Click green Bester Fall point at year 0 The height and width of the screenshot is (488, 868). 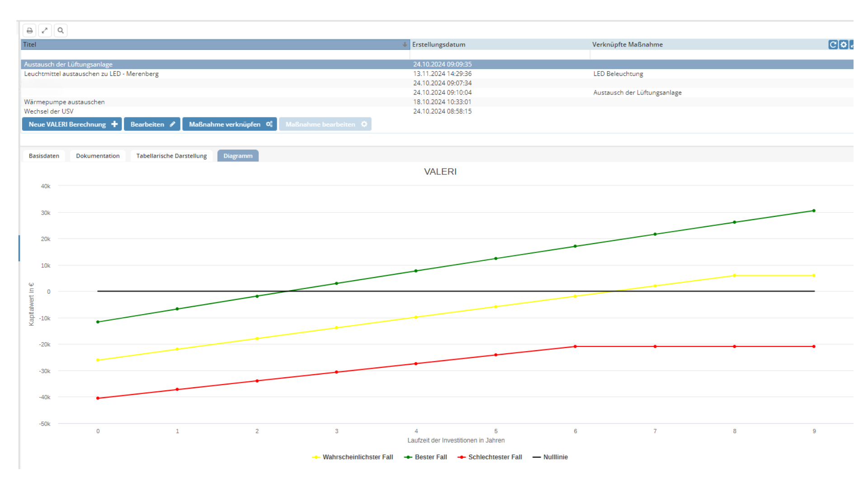pyautogui.click(x=98, y=322)
